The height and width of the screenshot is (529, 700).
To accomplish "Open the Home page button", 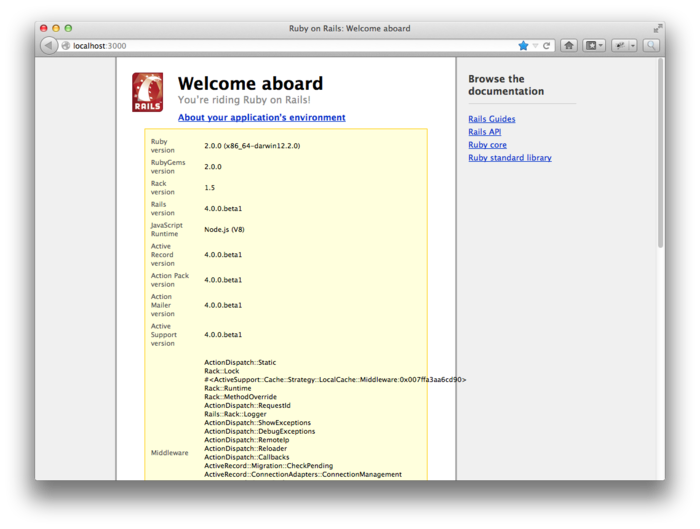I will [x=568, y=46].
